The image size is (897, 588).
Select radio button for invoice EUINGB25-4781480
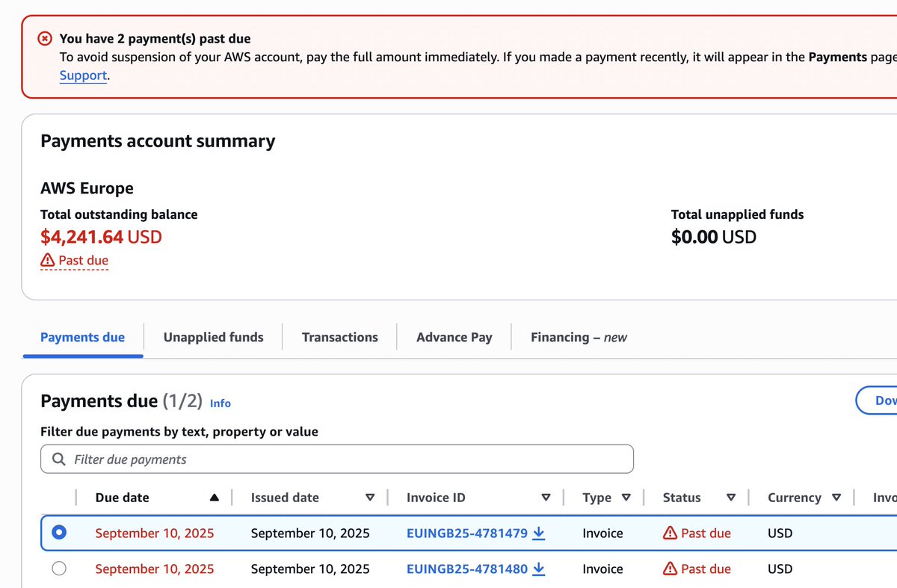click(x=59, y=569)
